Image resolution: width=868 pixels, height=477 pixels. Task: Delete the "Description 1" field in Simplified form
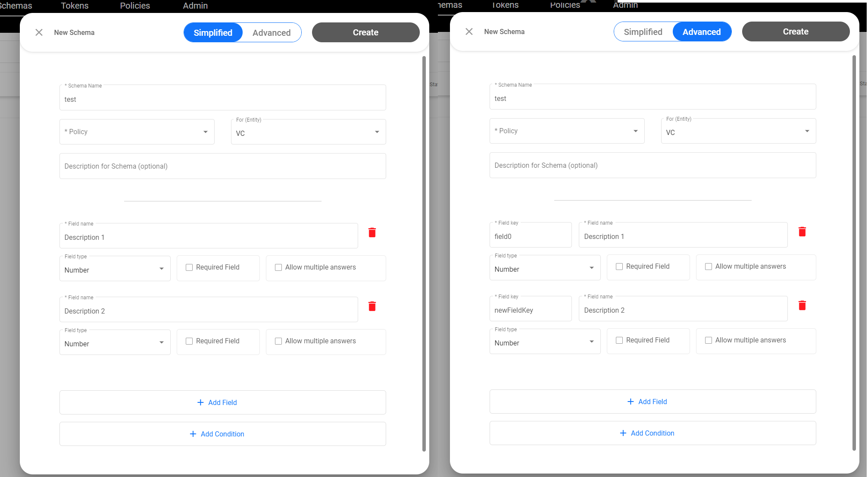click(x=372, y=232)
